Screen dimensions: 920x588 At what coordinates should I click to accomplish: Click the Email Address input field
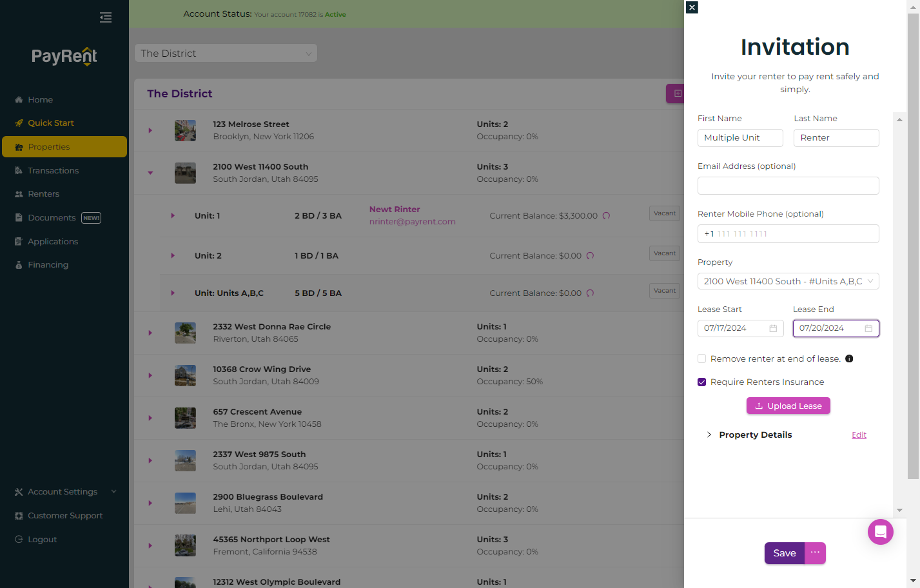[788, 186]
